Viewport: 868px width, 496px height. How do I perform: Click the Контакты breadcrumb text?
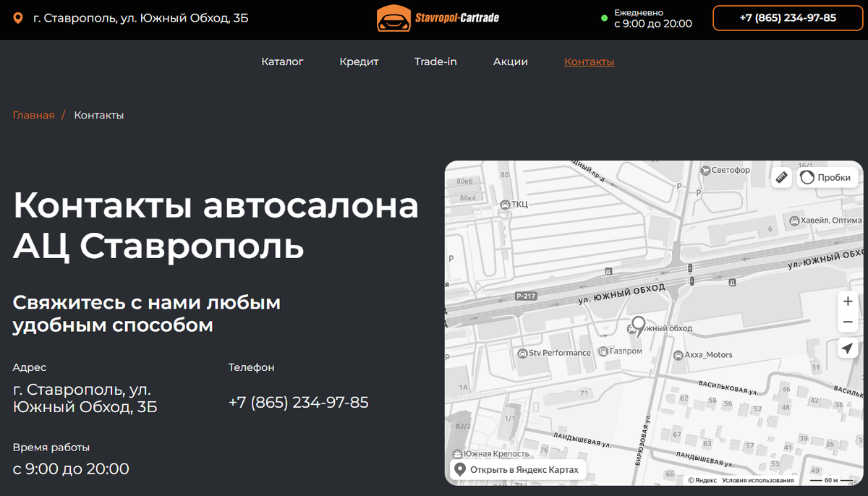[x=99, y=115]
